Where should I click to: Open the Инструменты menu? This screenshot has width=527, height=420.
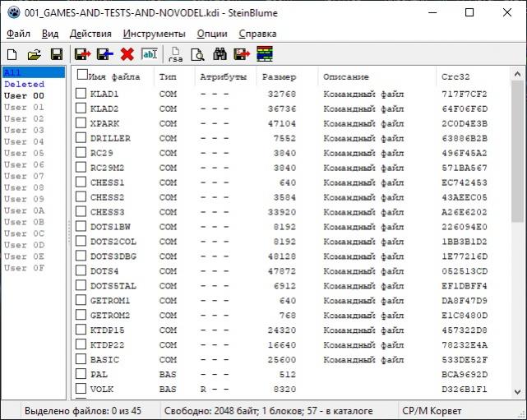pyautogui.click(x=154, y=34)
